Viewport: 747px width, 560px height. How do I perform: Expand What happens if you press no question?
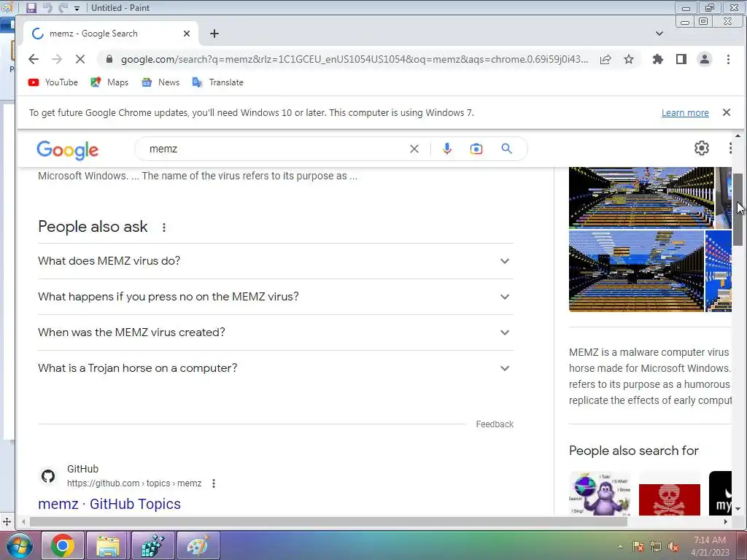point(275,297)
